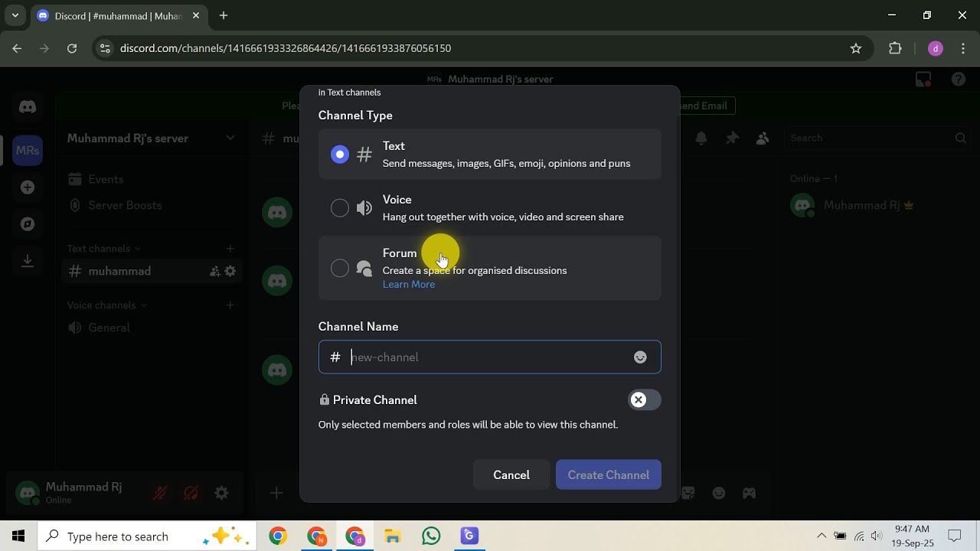Open WhatsApp from the taskbar

(431, 536)
